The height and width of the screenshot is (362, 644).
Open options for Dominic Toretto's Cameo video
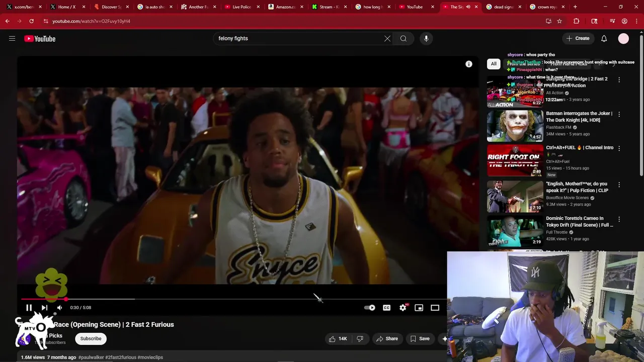[x=619, y=219]
